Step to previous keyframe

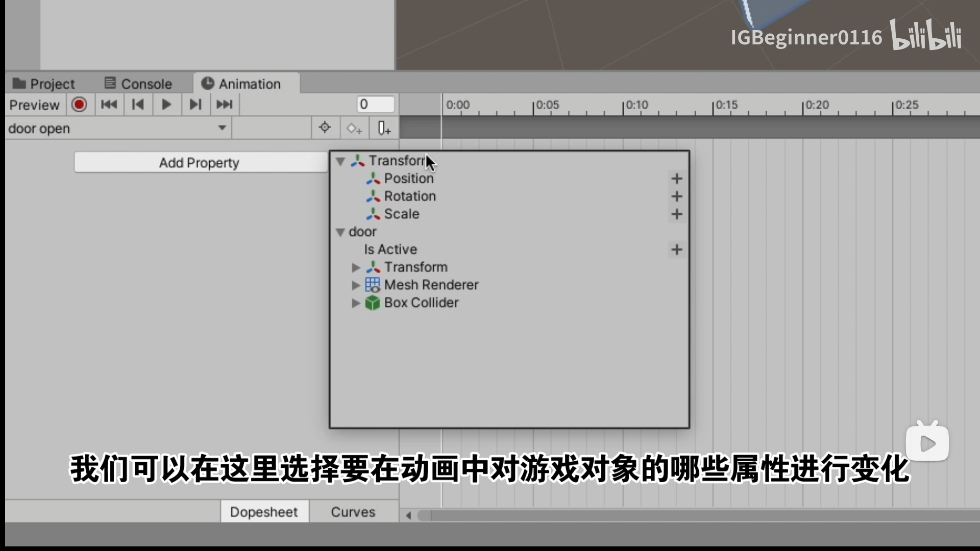pyautogui.click(x=138, y=105)
